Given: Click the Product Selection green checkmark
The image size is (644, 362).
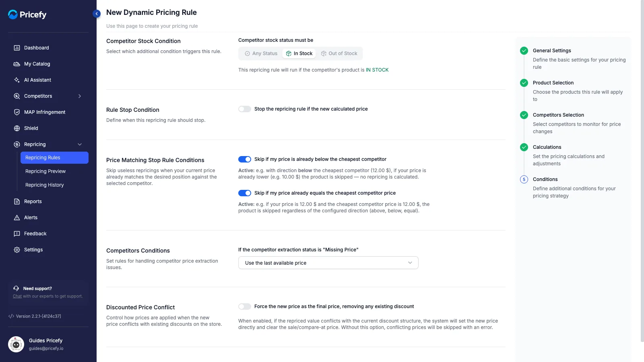Looking at the screenshot, I should click(524, 83).
